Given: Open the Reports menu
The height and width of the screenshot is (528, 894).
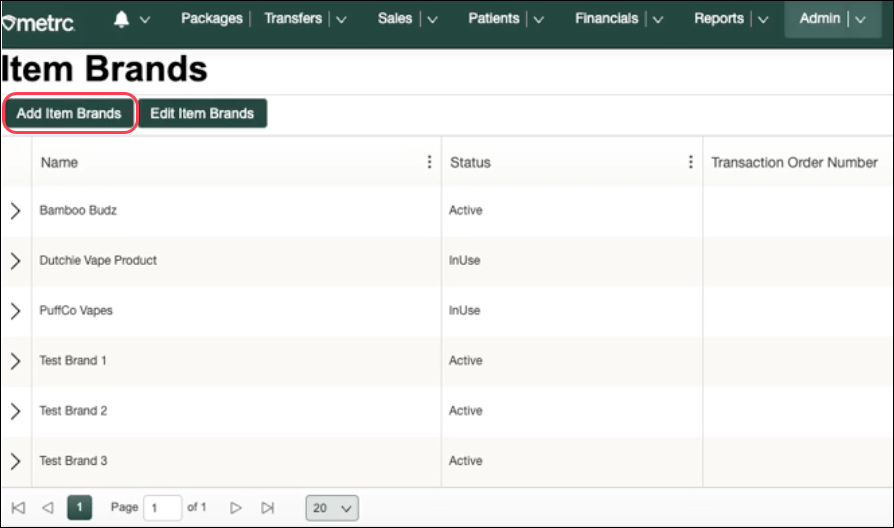Looking at the screenshot, I should tap(719, 18).
